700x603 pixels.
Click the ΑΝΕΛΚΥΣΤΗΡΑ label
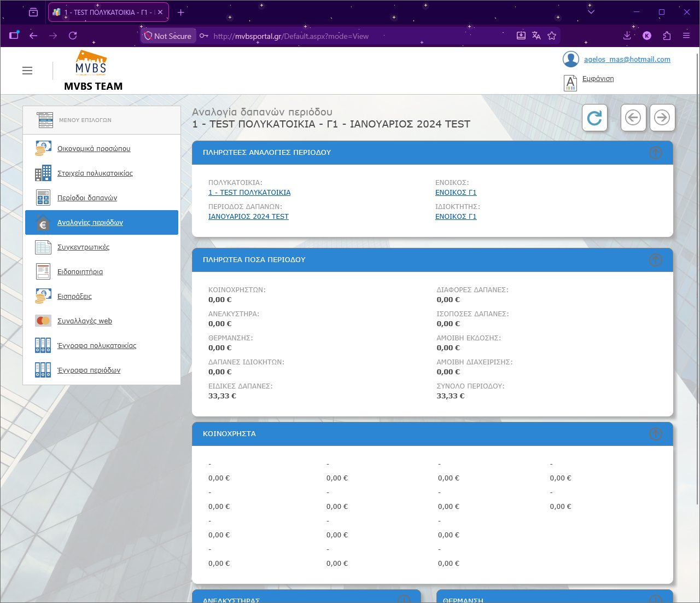point(234,314)
